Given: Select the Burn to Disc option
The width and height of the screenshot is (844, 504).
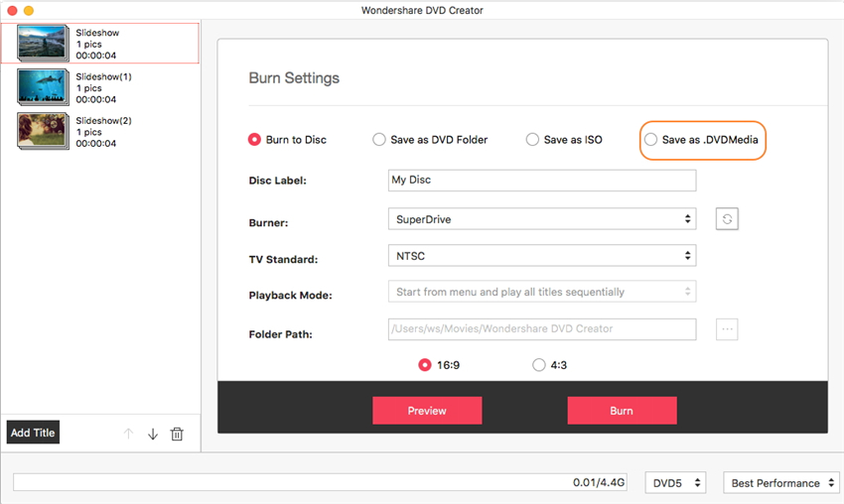Looking at the screenshot, I should [254, 140].
